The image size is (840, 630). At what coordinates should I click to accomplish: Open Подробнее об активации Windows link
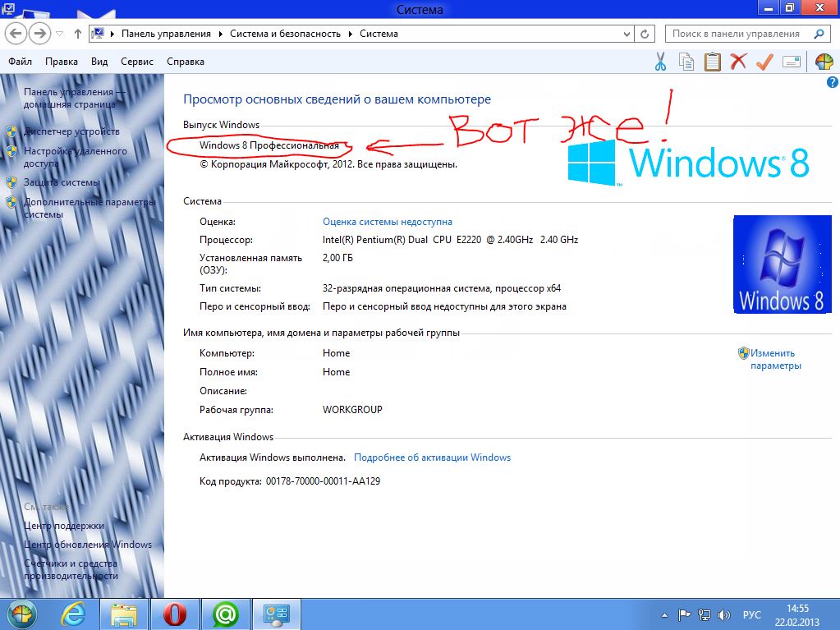(433, 458)
